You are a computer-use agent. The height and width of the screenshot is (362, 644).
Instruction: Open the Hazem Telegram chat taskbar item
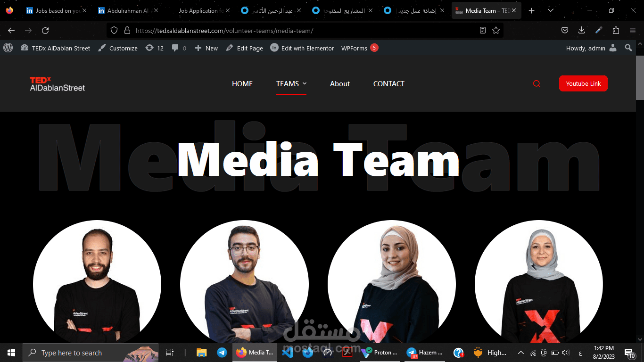coord(426,353)
